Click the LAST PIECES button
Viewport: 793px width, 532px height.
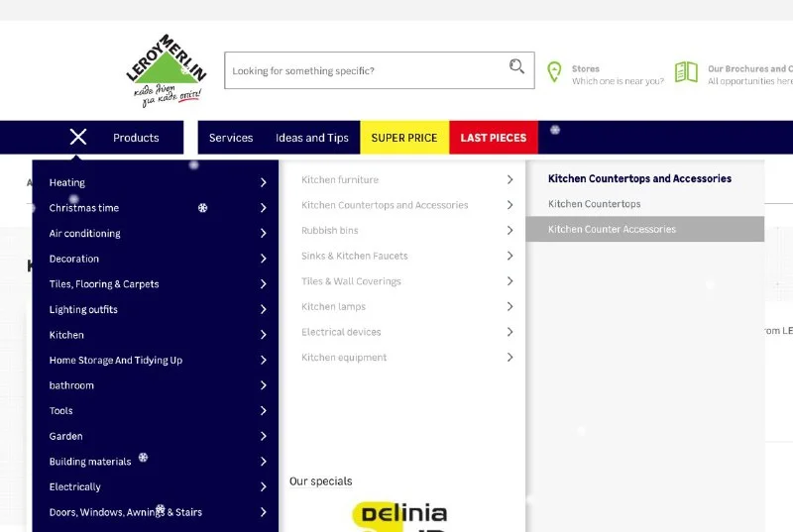(493, 138)
